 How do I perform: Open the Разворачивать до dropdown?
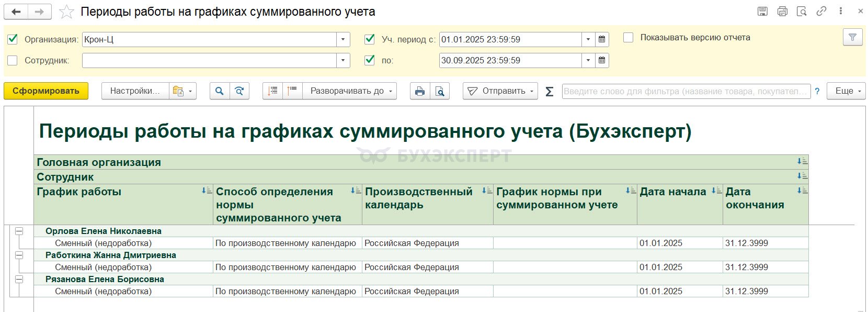click(x=349, y=91)
